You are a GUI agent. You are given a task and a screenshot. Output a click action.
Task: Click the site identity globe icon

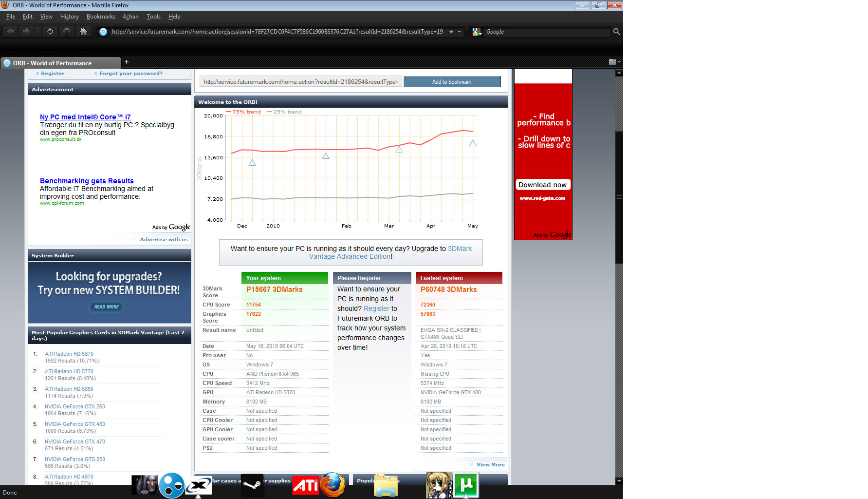[103, 32]
